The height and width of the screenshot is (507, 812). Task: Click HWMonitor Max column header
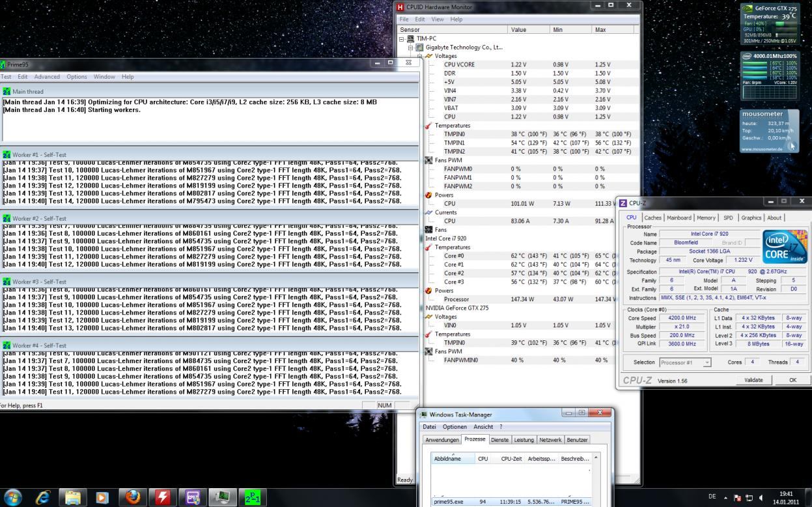613,29
